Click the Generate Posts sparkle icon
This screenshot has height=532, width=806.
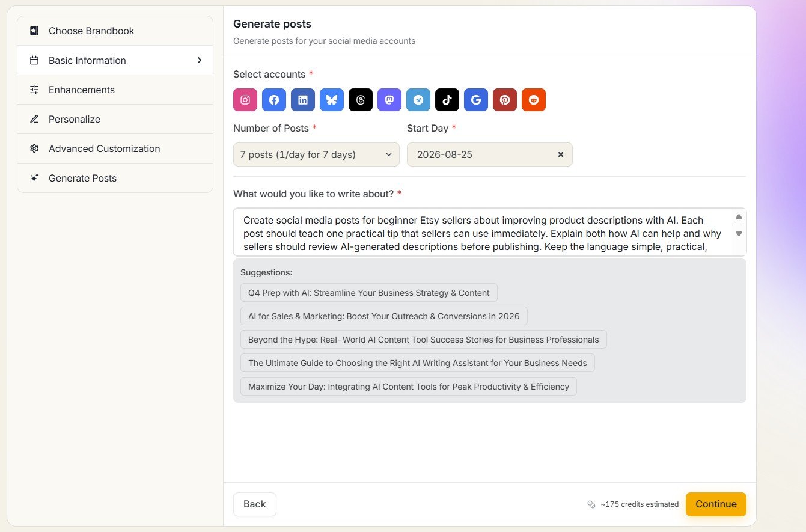pos(34,178)
